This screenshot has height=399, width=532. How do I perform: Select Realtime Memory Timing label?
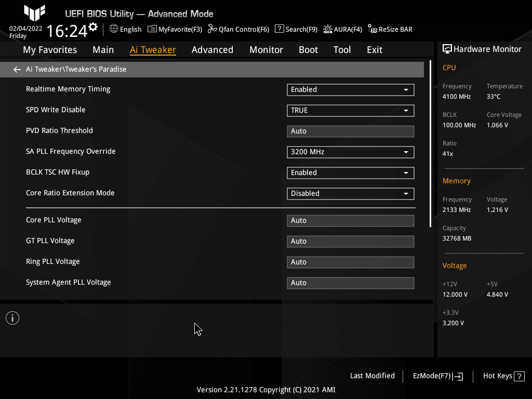point(68,89)
